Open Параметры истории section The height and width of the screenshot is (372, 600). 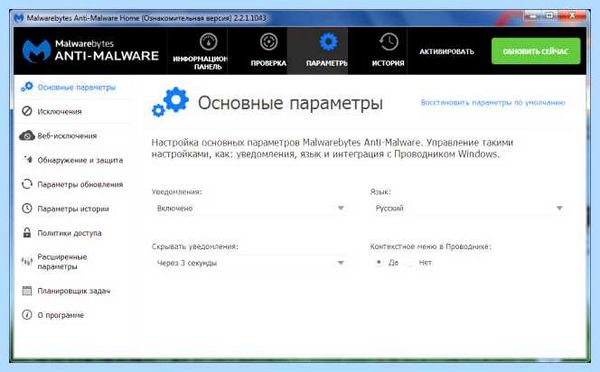point(73,209)
